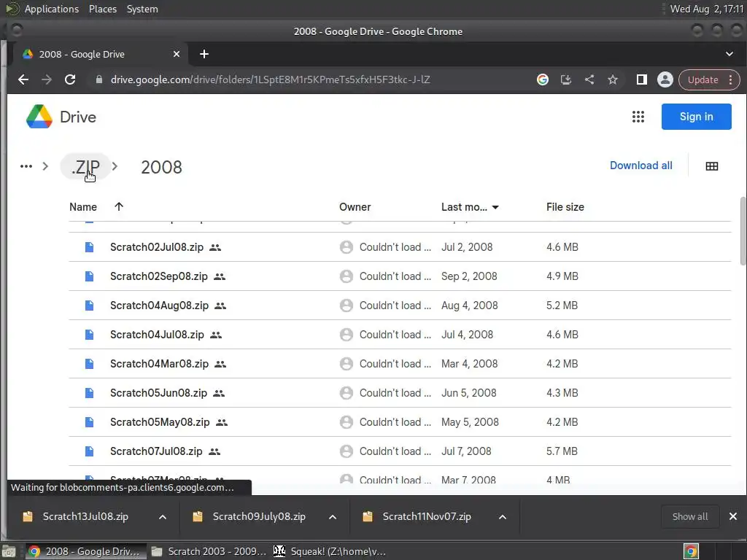Click the Google account icon in address bar
The image size is (747, 560).
pos(542,79)
